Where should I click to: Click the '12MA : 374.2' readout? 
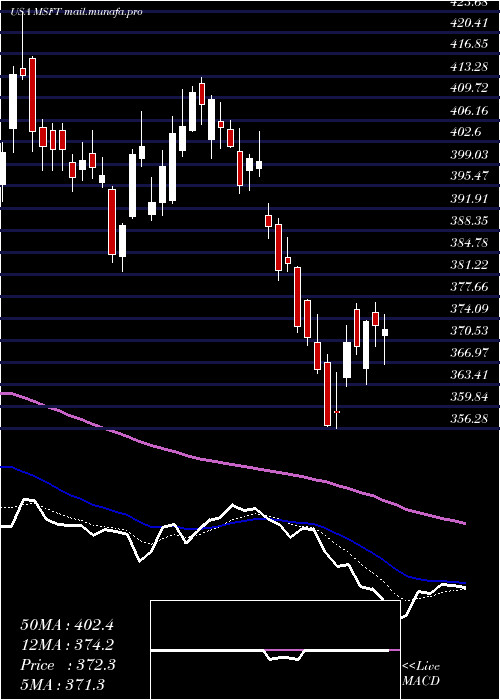point(67,645)
